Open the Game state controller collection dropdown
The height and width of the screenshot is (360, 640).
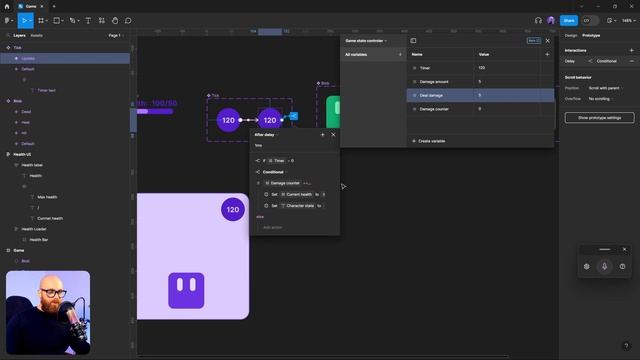coord(366,41)
